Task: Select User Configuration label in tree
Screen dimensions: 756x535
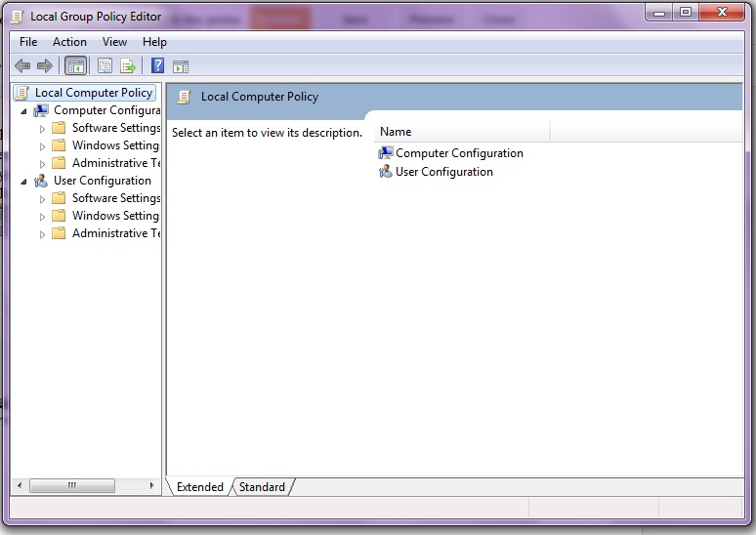Action: click(103, 181)
